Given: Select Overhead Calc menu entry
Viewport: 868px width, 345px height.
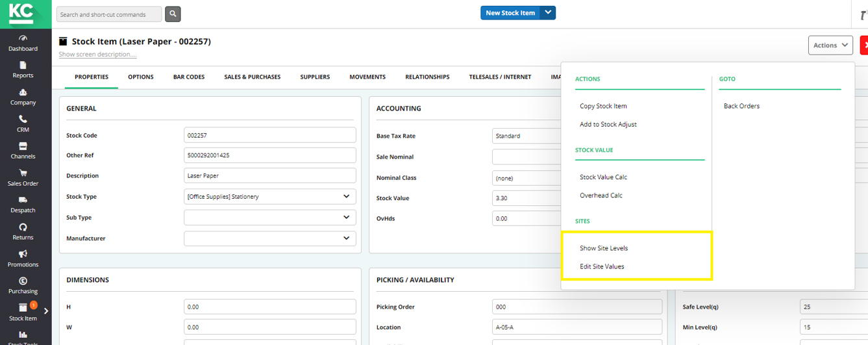Looking at the screenshot, I should click(601, 195).
